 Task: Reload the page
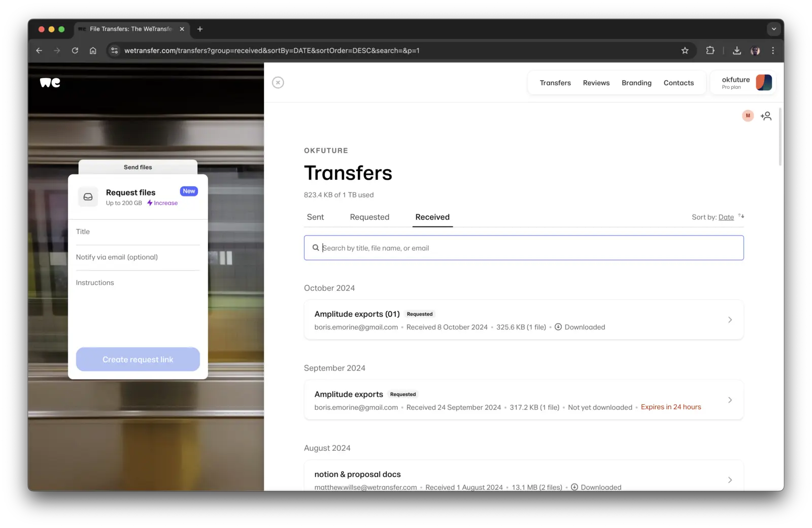[x=75, y=51]
